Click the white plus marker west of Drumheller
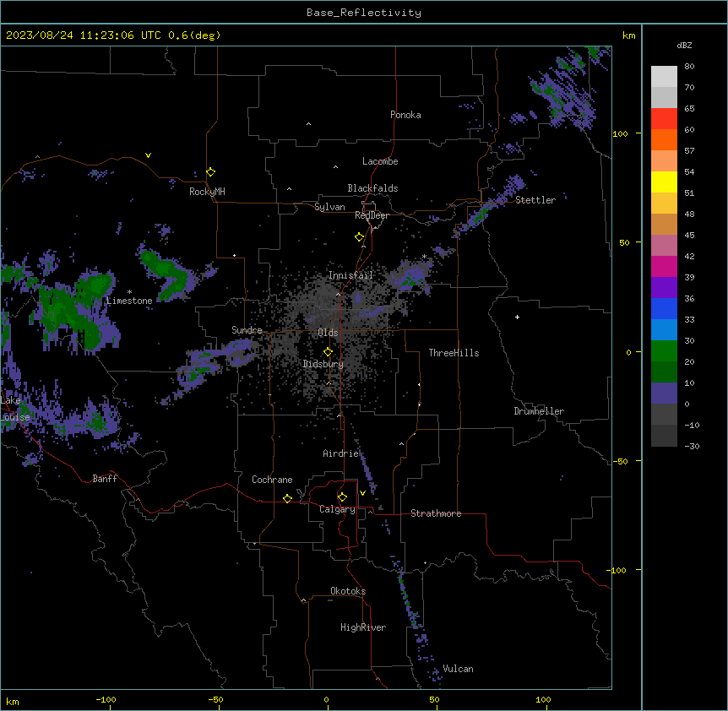This screenshot has width=728, height=711. [x=517, y=317]
